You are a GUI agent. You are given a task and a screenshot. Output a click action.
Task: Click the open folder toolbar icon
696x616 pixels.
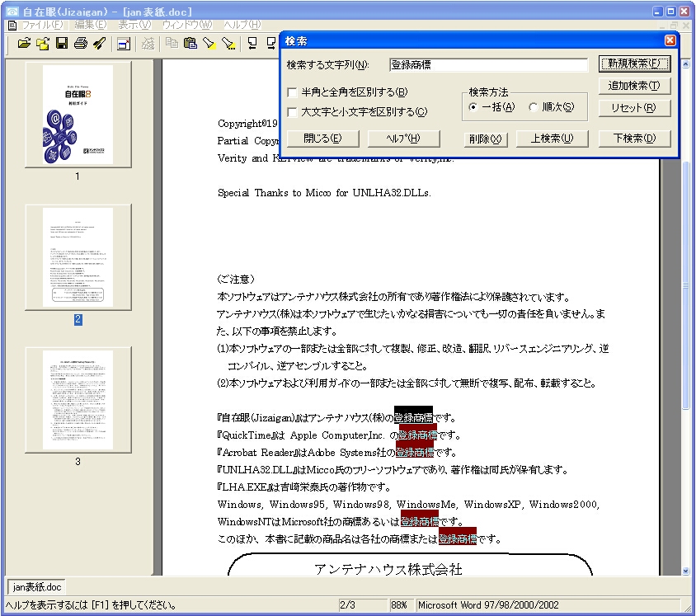pos(24,43)
